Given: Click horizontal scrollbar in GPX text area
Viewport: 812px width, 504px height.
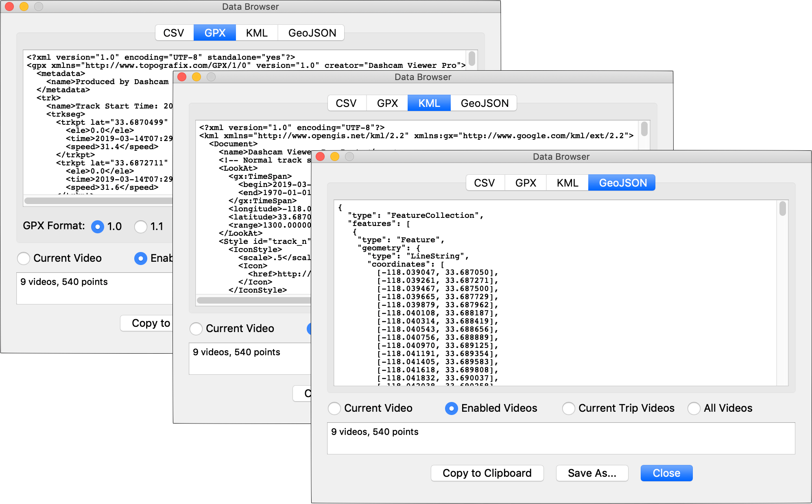Looking at the screenshot, I should tap(98, 200).
